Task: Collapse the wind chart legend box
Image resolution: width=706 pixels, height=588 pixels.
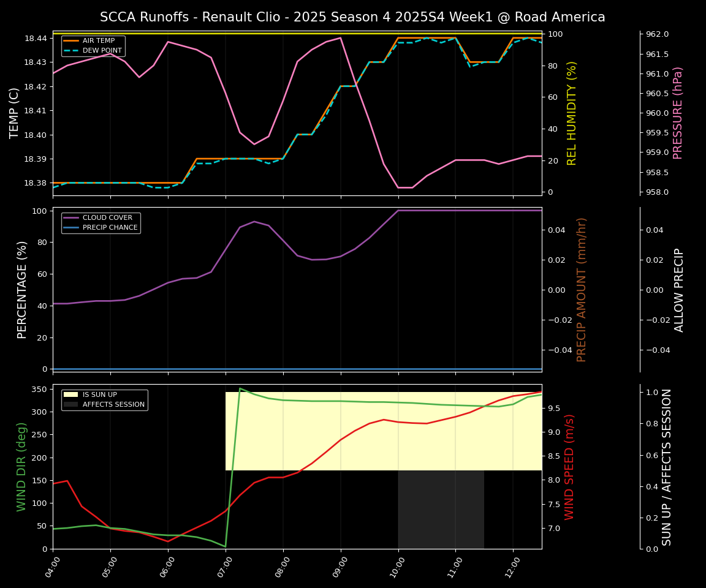Action: [x=104, y=399]
